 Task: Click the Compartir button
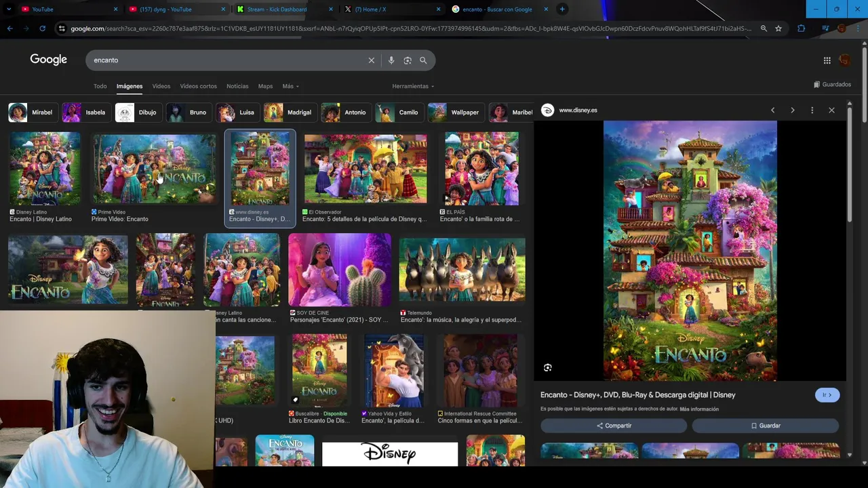(x=614, y=426)
